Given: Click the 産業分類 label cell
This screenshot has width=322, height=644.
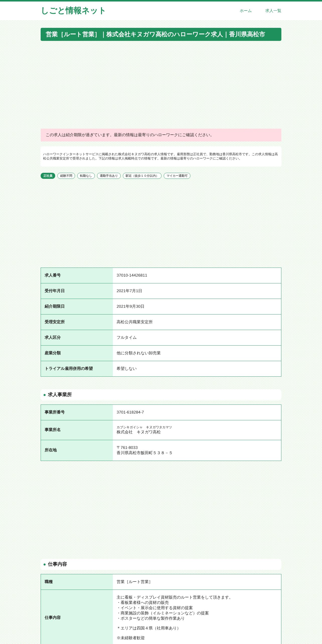Looking at the screenshot, I should click(77, 353).
